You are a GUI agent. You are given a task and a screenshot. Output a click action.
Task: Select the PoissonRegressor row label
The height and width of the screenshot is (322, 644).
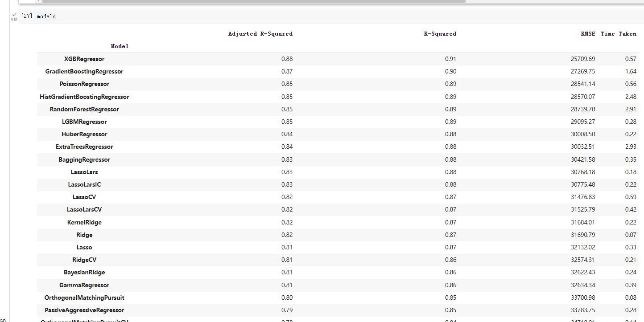coord(84,84)
